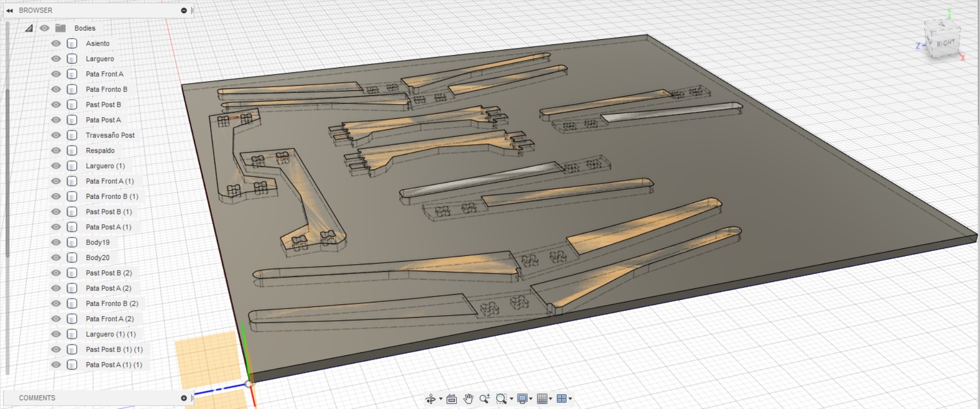
Task: Toggle visibility of Body19
Action: pyautogui.click(x=56, y=242)
